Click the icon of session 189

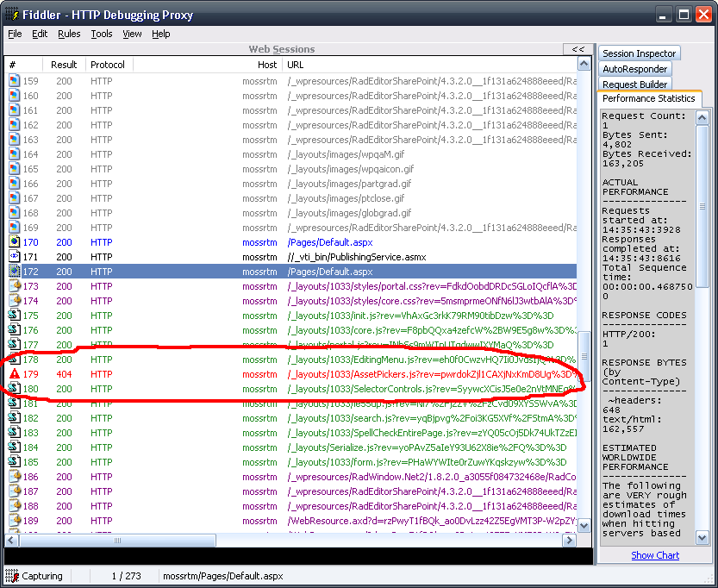[15, 521]
